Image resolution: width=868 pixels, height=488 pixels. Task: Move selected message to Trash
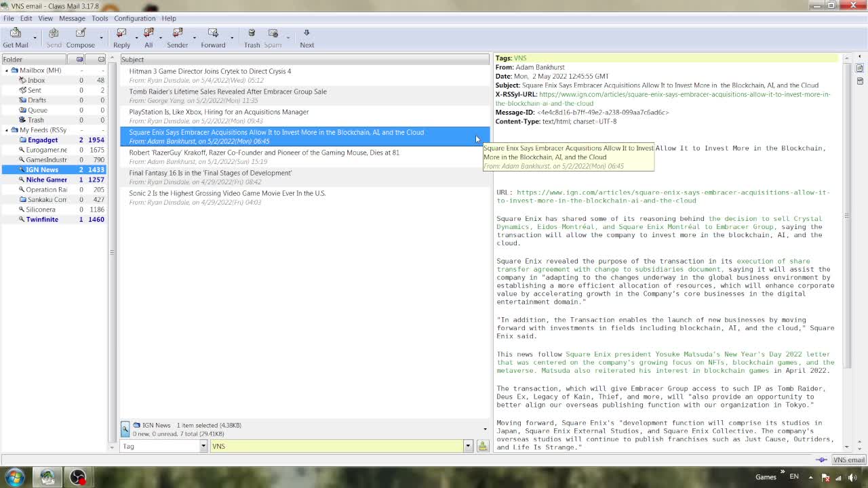click(252, 38)
